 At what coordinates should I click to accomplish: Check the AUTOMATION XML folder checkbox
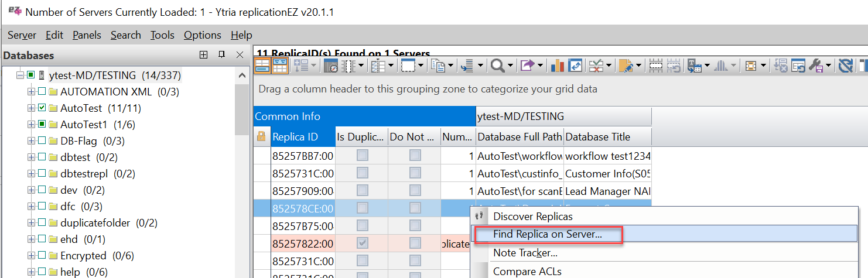pyautogui.click(x=42, y=92)
